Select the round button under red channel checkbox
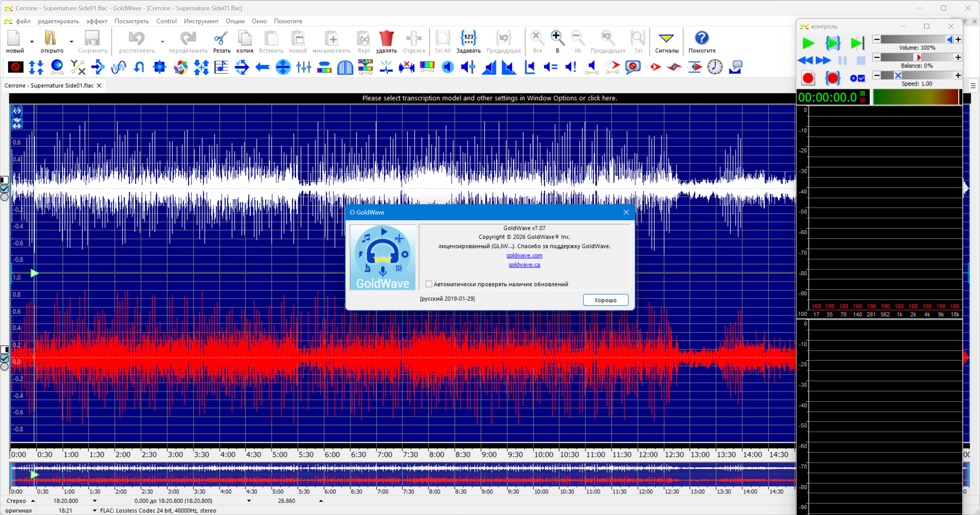Viewport: 980px width, 515px height. tap(4, 367)
